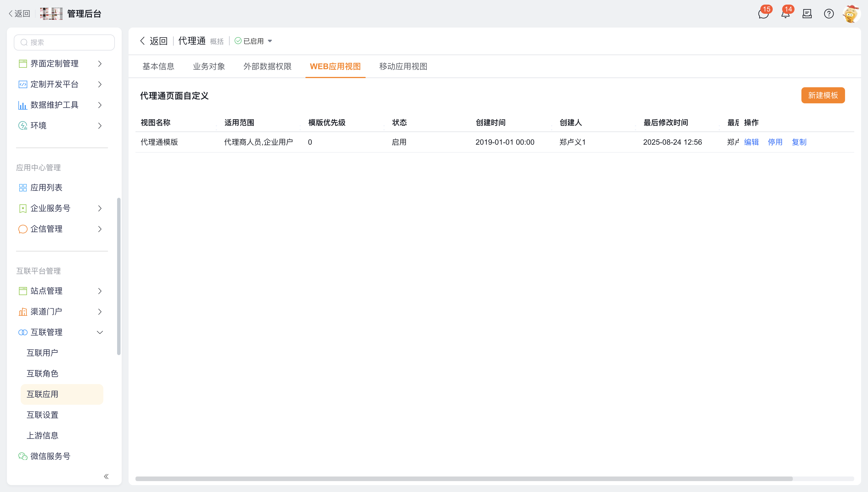Click the 企信管理 chat bubble icon
The height and width of the screenshot is (492, 868).
[x=23, y=229]
